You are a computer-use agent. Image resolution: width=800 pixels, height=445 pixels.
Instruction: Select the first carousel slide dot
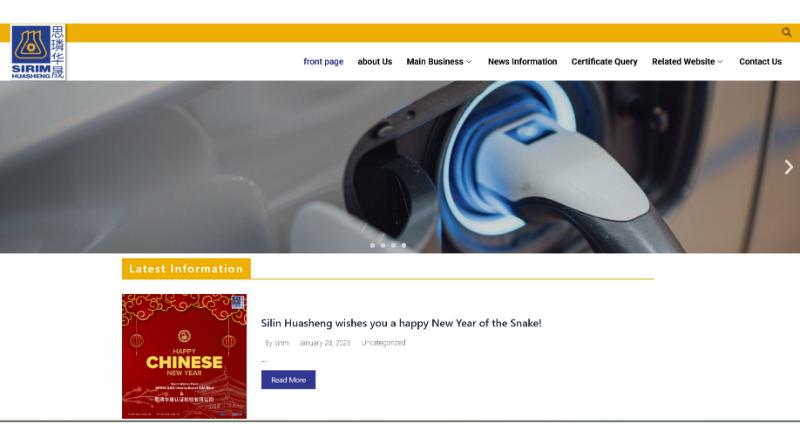(x=372, y=245)
